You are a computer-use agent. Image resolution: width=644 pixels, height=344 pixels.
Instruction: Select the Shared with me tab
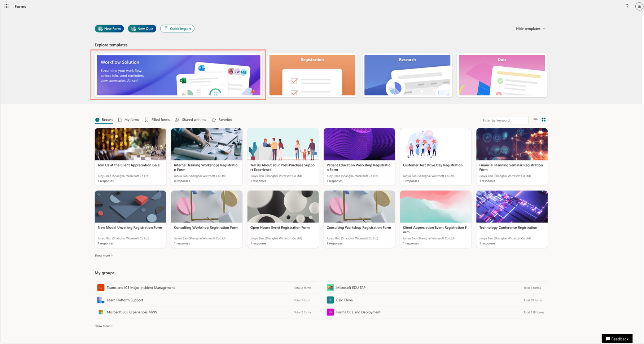click(191, 120)
